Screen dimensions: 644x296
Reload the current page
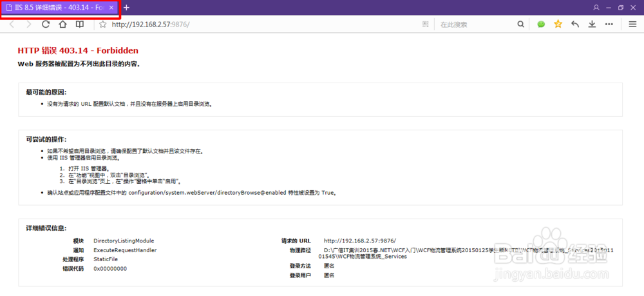46,25
